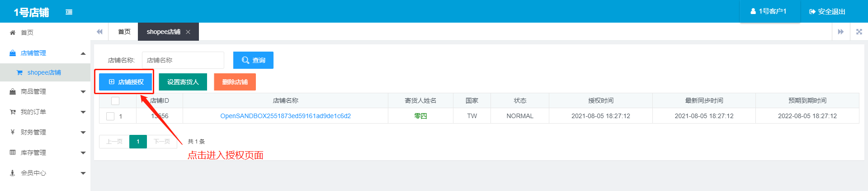The height and width of the screenshot is (191, 868).
Task: Click the tab scroll-left double arrow icon
Action: click(x=99, y=32)
